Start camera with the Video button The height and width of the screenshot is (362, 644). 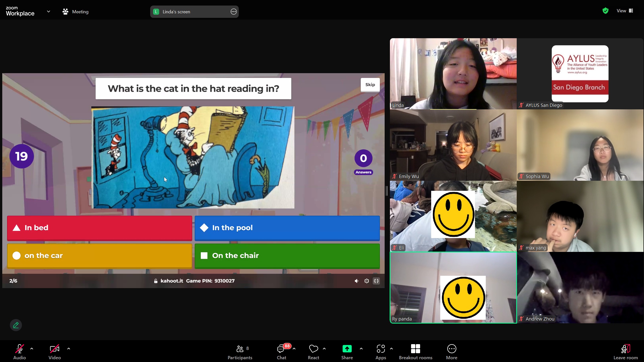(x=55, y=351)
